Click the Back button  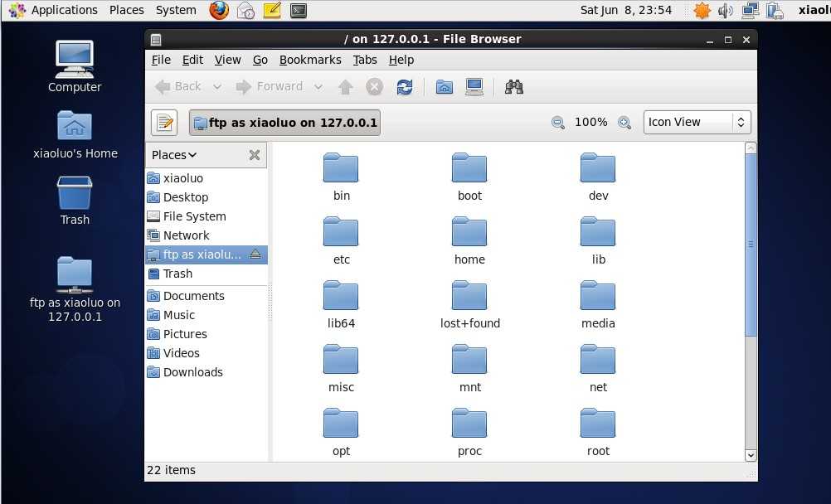(178, 87)
